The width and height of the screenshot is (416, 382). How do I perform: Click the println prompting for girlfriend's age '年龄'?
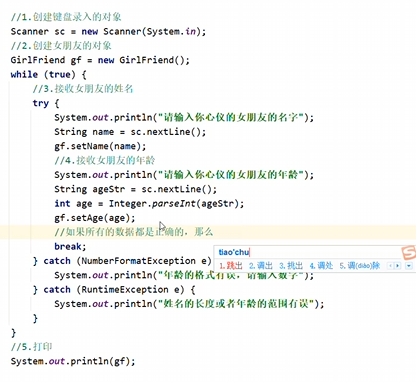pyautogui.click(x=184, y=175)
